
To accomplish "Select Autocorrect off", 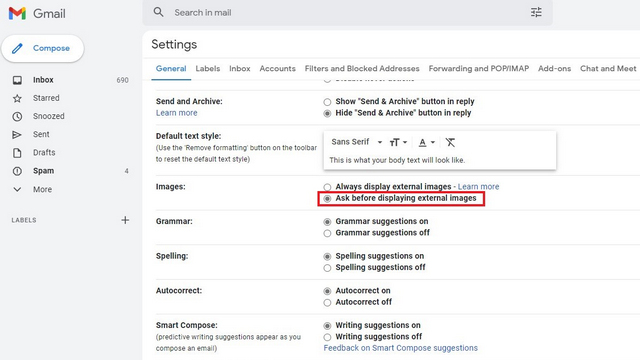I will pos(327,302).
